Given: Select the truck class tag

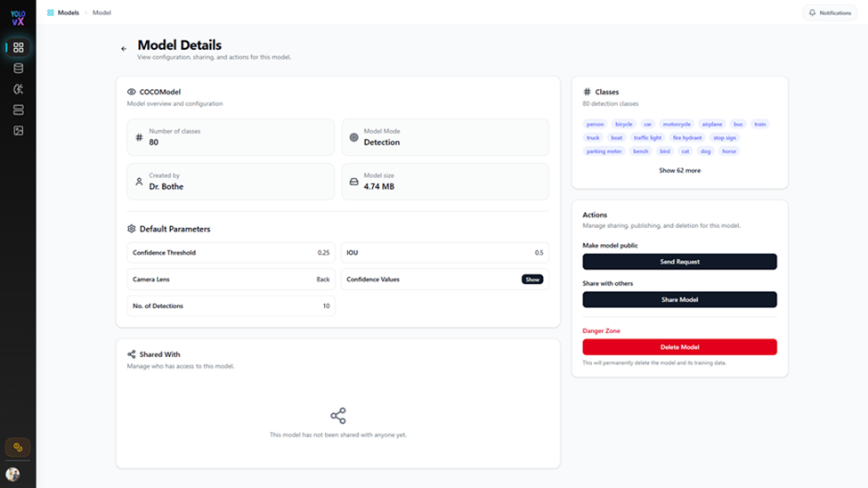Looking at the screenshot, I should point(593,137).
